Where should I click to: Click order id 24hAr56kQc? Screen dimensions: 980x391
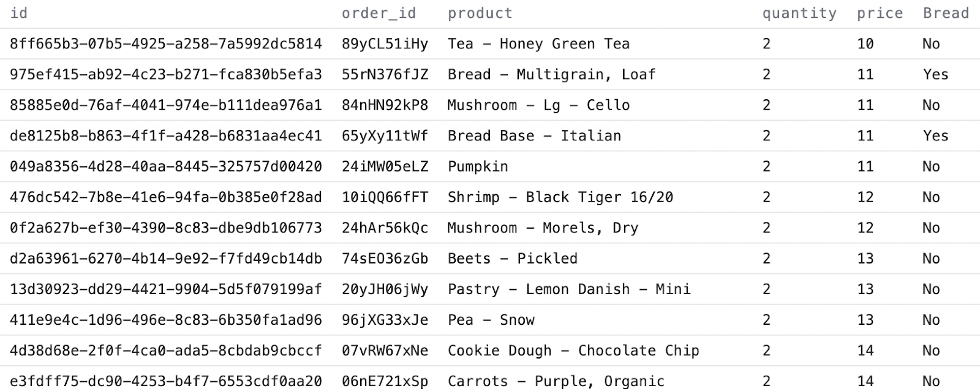point(385,227)
